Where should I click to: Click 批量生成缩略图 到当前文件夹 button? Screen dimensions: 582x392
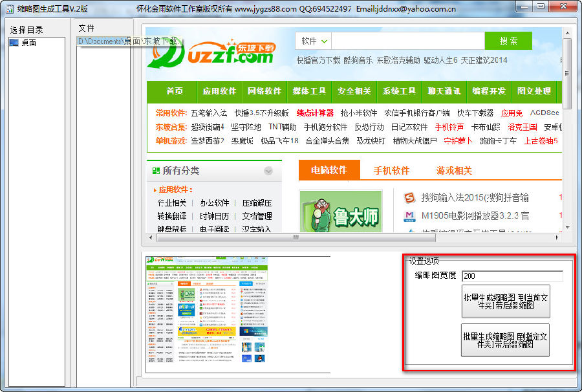[x=506, y=301]
